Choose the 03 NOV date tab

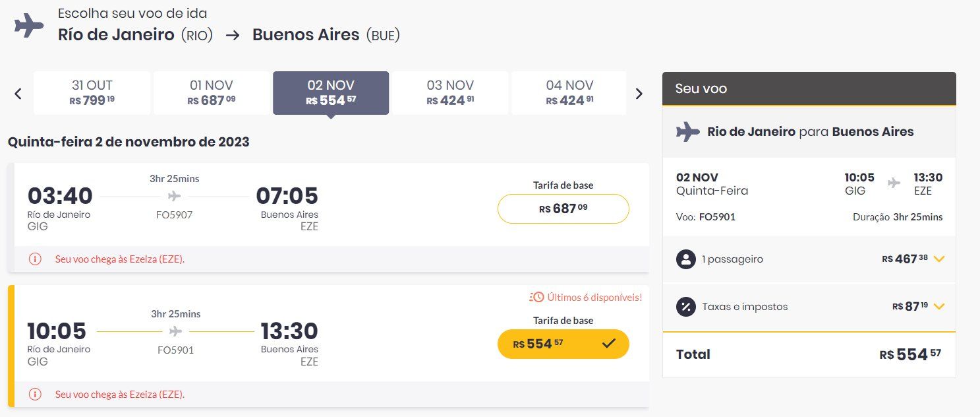(x=450, y=93)
